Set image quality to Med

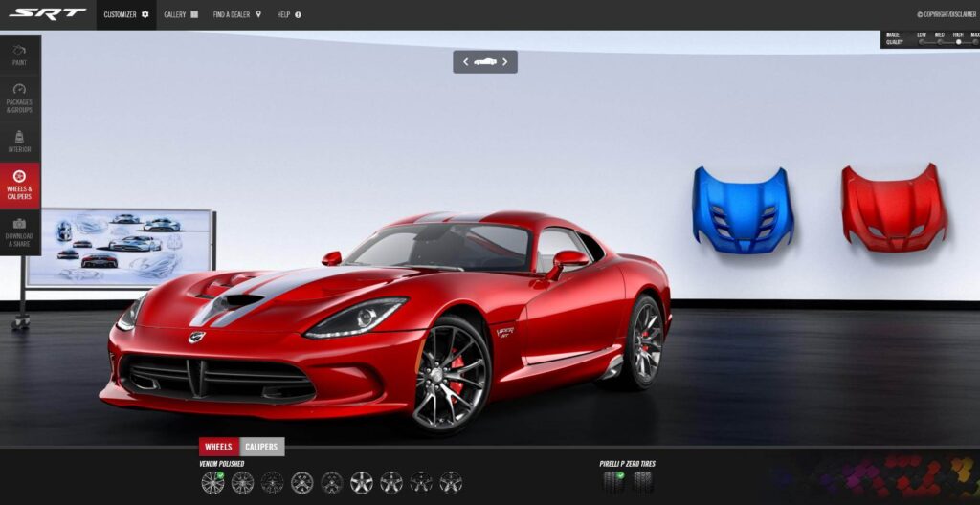[x=940, y=42]
